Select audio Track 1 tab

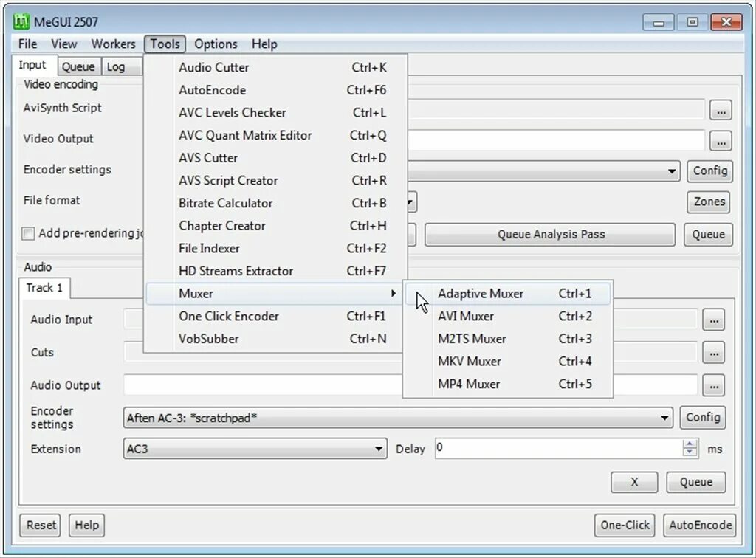pos(44,288)
